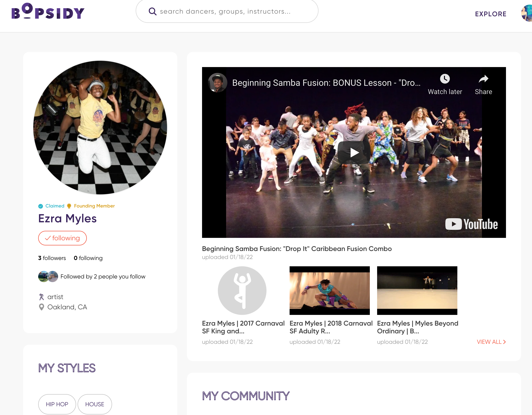Play the Samba Fusion video
The width and height of the screenshot is (532, 415).
[354, 153]
